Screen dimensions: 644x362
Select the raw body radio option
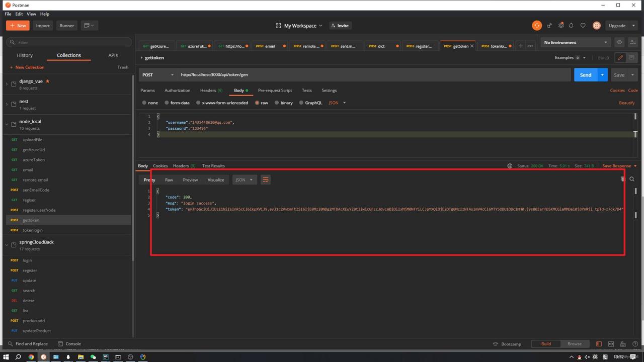pyautogui.click(x=257, y=103)
